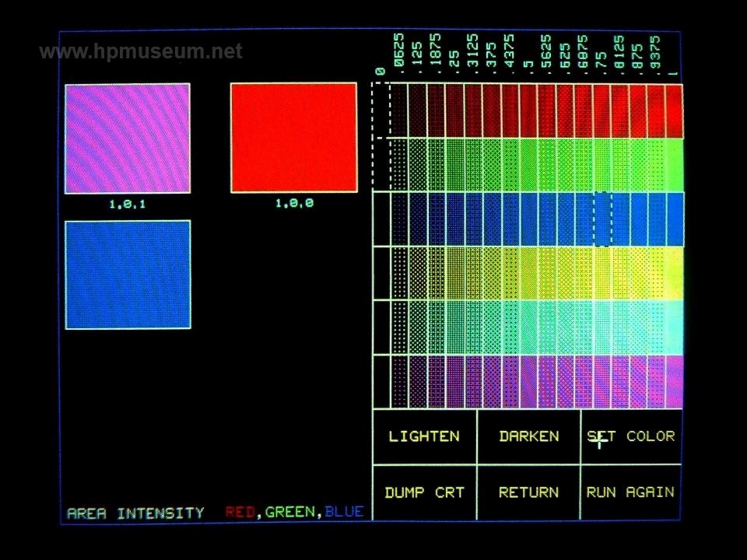Pick the yellow row swatch at intensity 1
Screen dimensions: 747x560
[675, 273]
